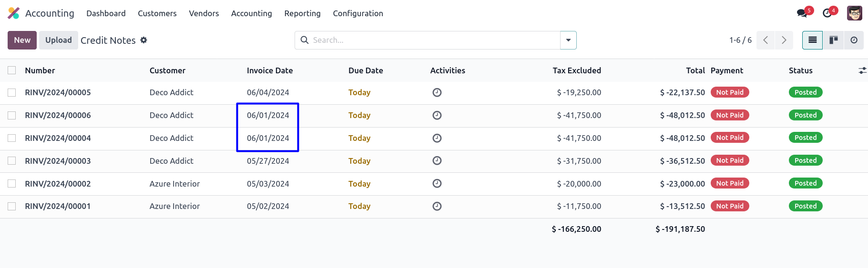Switch to Activity view
Image resolution: width=868 pixels, height=268 pixels.
coord(854,40)
